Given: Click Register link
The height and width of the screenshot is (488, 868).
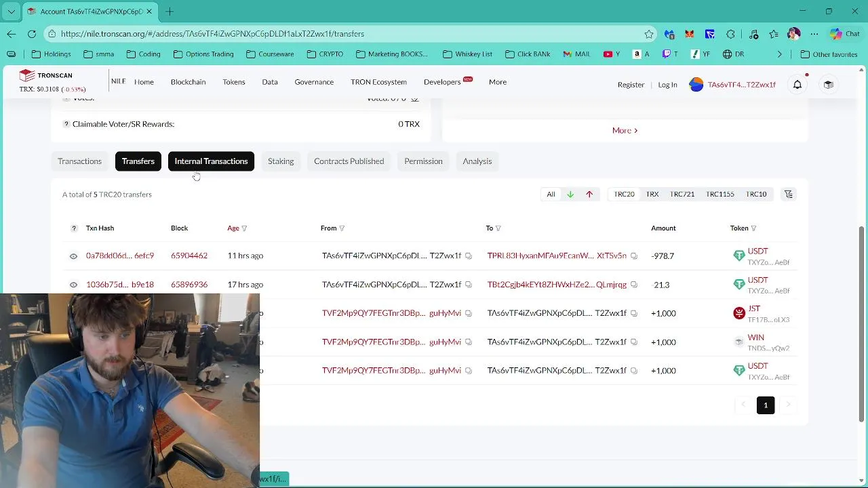Looking at the screenshot, I should (x=631, y=85).
